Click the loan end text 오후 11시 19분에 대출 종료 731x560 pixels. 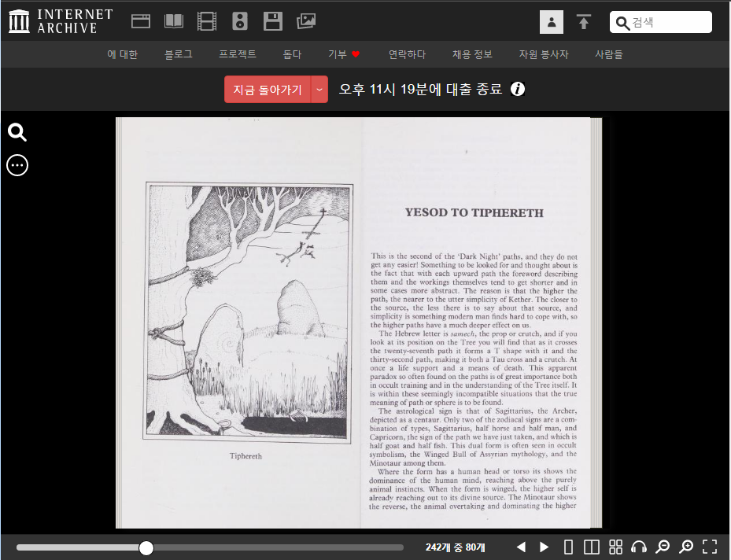pyautogui.click(x=420, y=89)
